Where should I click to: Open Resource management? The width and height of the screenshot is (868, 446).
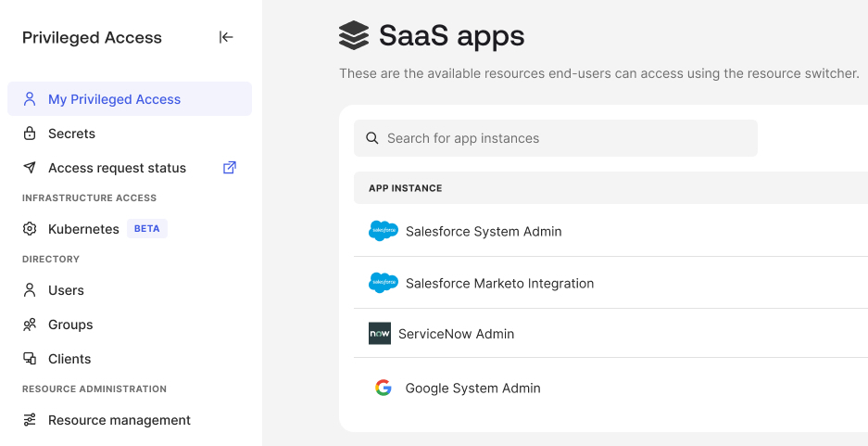tap(119, 420)
